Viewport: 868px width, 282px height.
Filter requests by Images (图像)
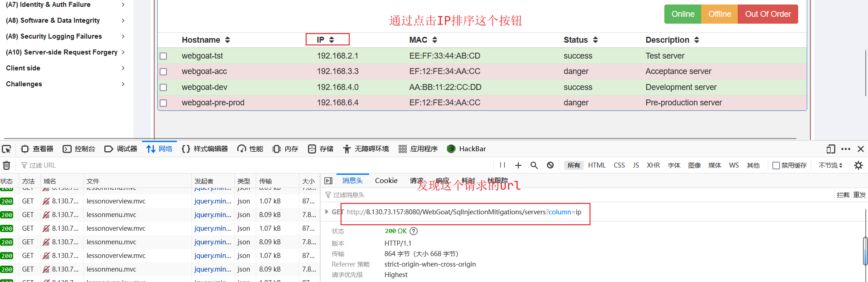tap(694, 165)
